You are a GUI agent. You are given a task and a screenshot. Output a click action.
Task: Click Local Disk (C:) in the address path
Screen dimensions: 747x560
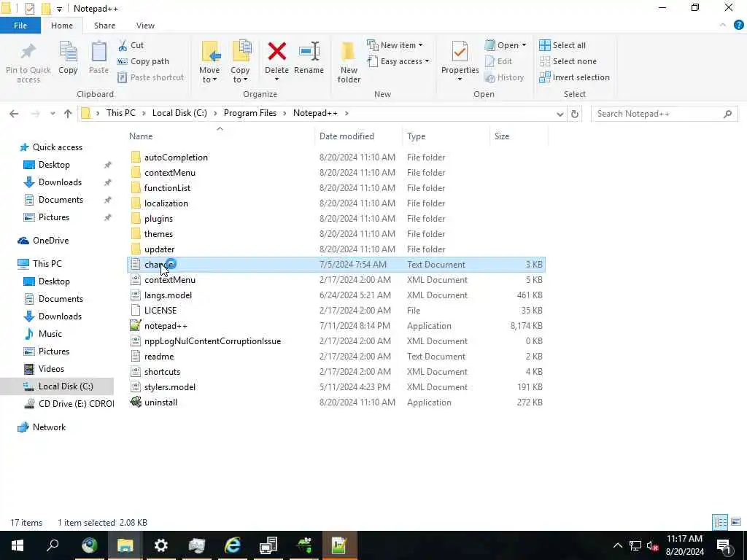click(179, 113)
